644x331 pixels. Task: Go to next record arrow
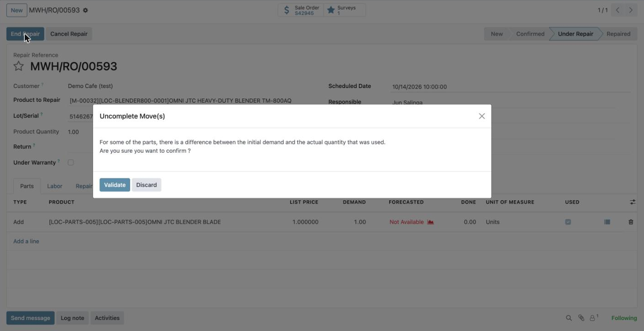pos(631,10)
